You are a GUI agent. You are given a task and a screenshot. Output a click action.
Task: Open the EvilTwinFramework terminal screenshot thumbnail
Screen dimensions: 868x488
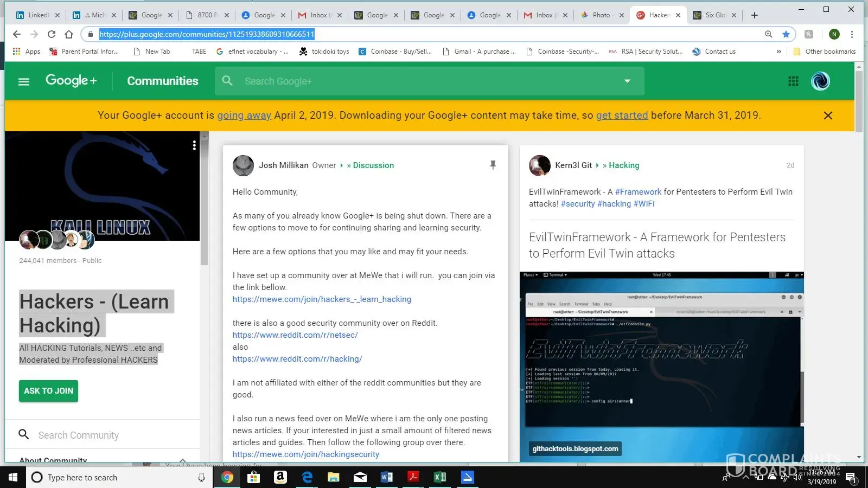(x=661, y=366)
